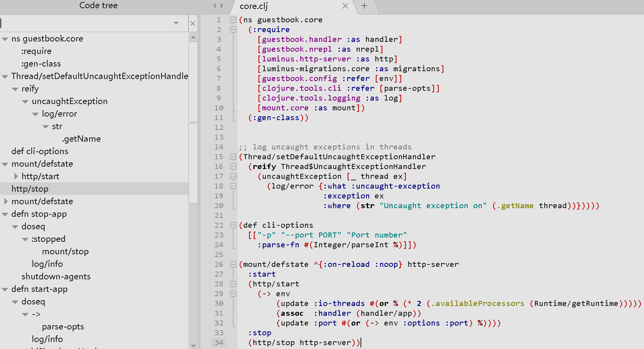Image resolution: width=644 pixels, height=349 pixels.
Task: Click the code tree vertical scrollbar thumb
Action: (x=193, y=122)
